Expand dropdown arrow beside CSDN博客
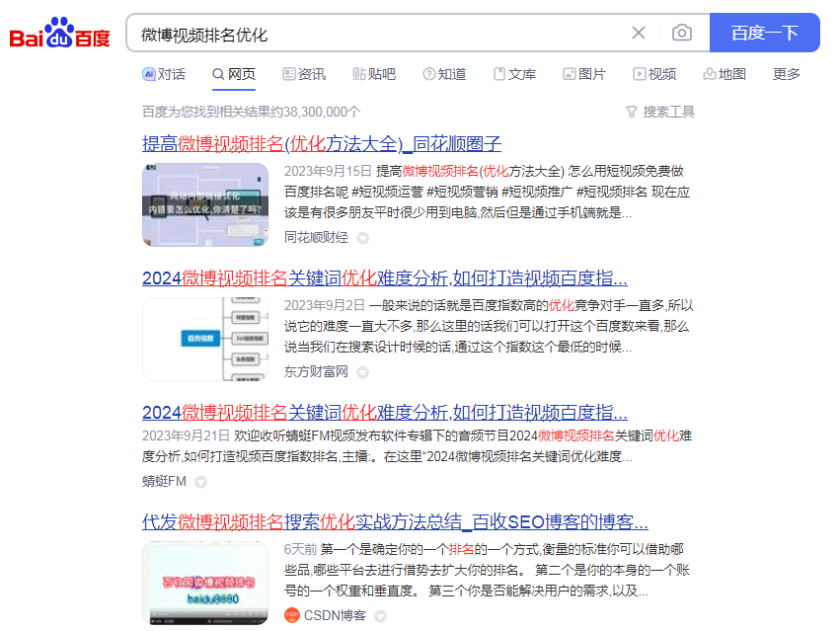 tap(380, 616)
